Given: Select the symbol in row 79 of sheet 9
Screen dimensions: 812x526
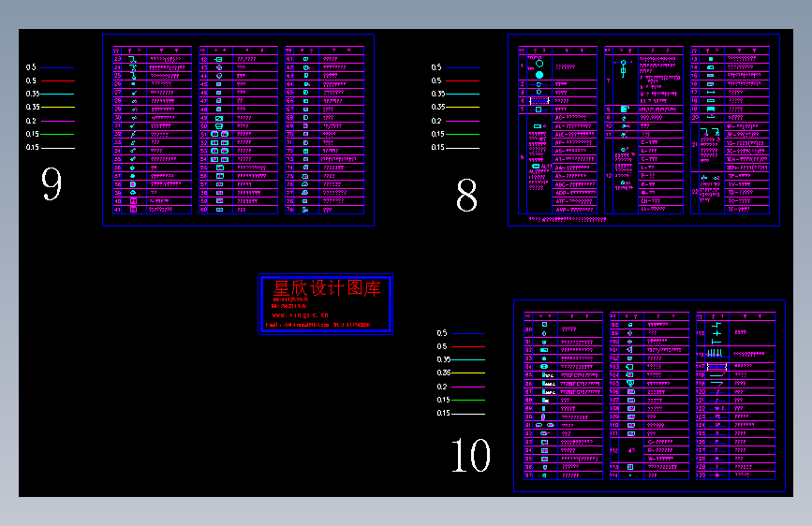Looking at the screenshot, I should tap(305, 210).
